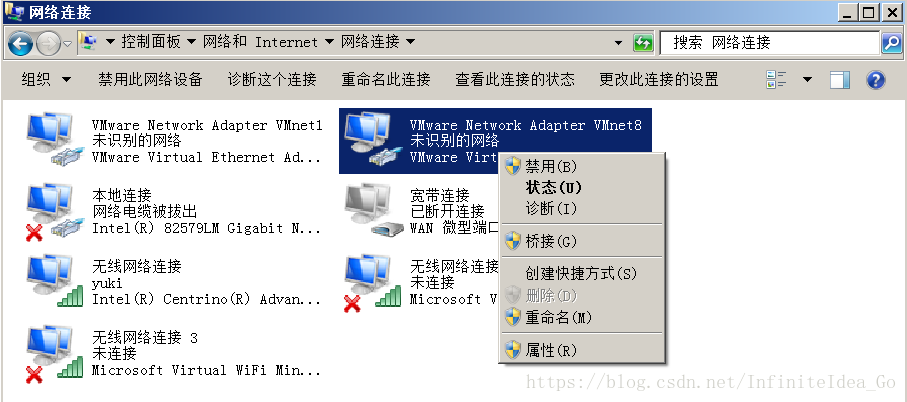907x402 pixels.
Task: Click the back navigation arrow button
Action: coord(20,43)
